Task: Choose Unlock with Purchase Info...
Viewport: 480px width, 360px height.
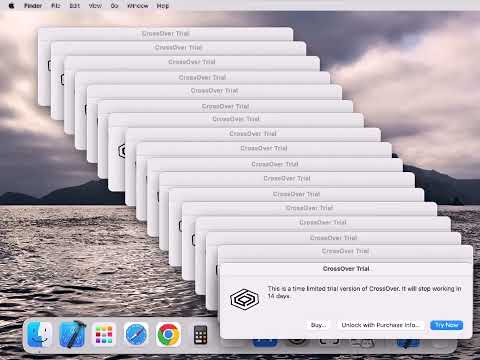Action: tap(381, 325)
